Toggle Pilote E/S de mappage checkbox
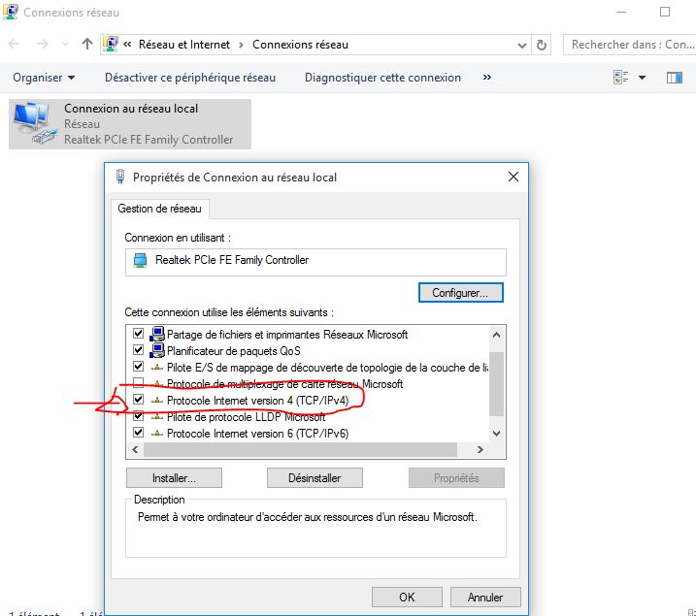 click(x=138, y=367)
